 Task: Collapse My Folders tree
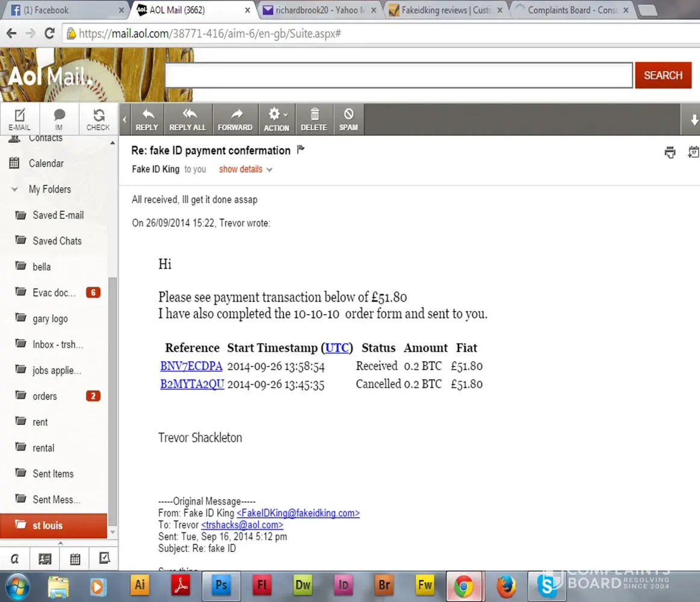point(14,189)
